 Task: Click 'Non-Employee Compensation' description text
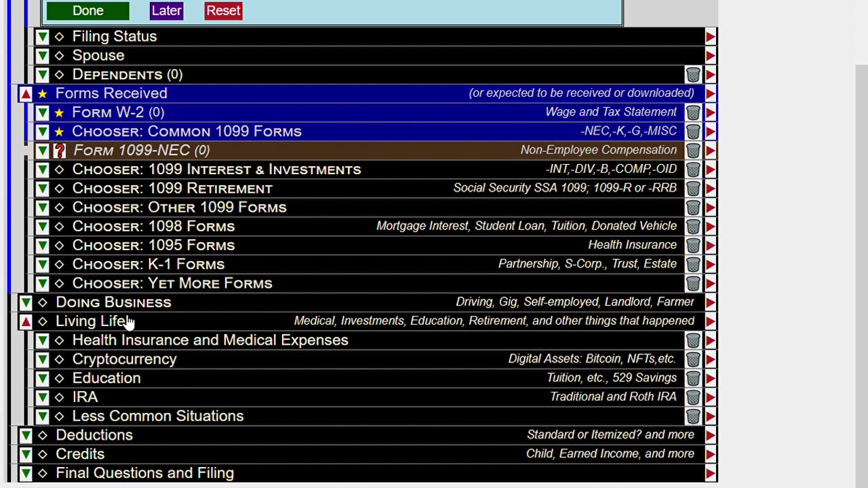click(x=599, y=150)
